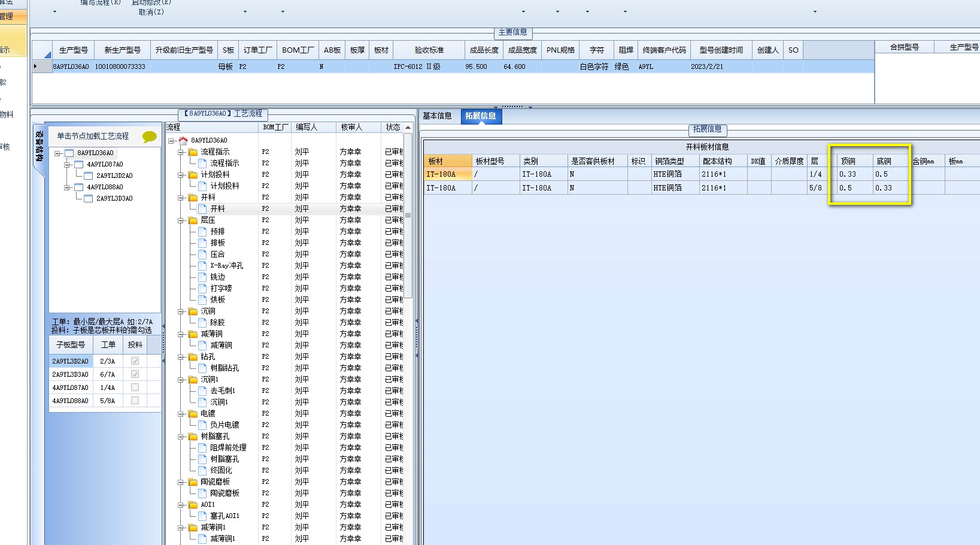Collapse the 流程指示 folder expander
980x545 pixels.
(181, 152)
